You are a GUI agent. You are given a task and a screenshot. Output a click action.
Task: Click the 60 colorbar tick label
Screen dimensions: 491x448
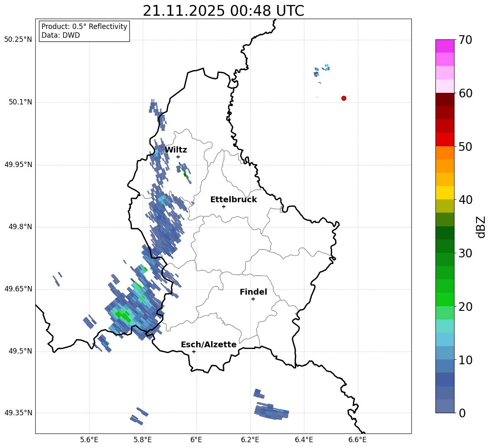[x=465, y=93]
